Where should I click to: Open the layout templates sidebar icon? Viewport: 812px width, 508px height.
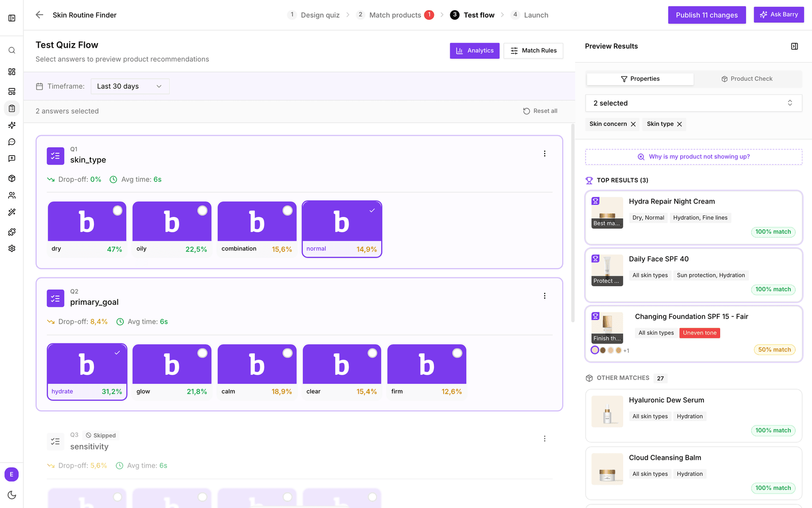click(x=12, y=91)
